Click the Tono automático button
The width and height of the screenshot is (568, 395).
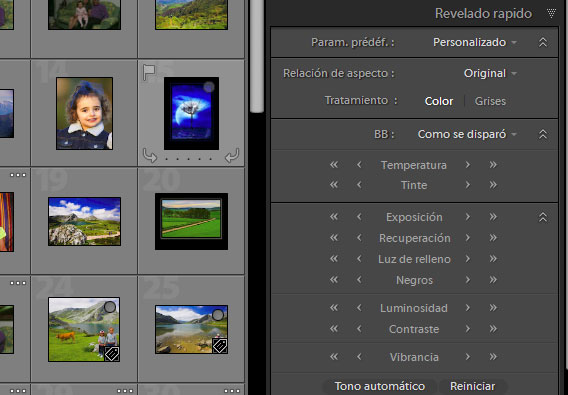pyautogui.click(x=380, y=386)
